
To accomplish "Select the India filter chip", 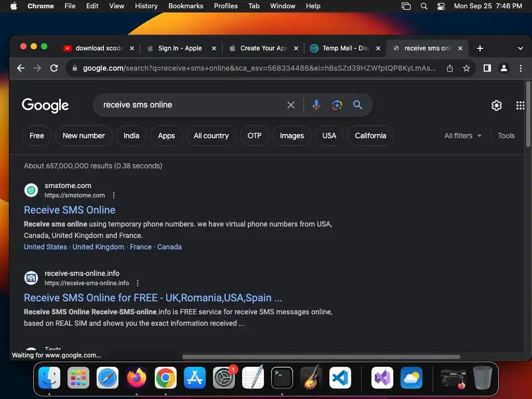I will 131,136.
